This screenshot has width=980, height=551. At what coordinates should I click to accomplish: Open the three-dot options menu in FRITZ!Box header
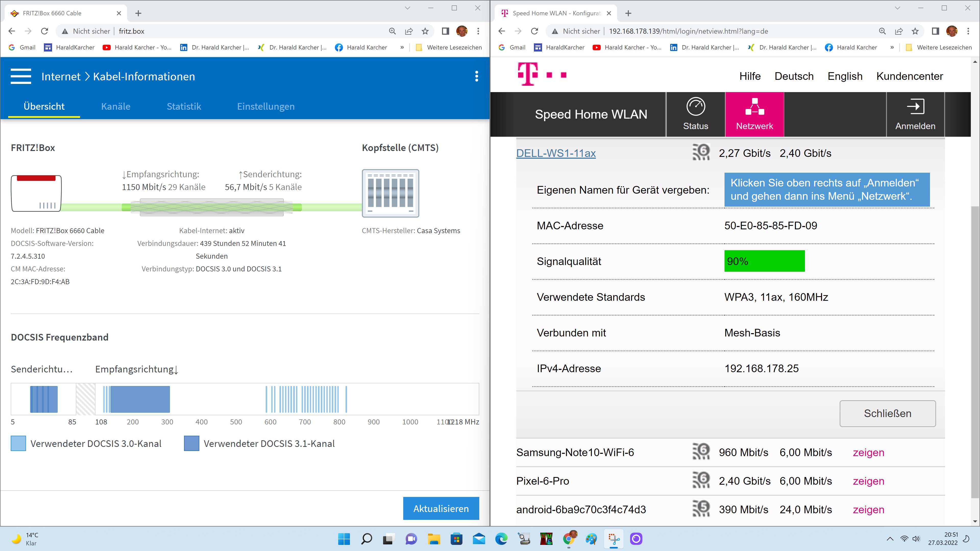click(476, 77)
